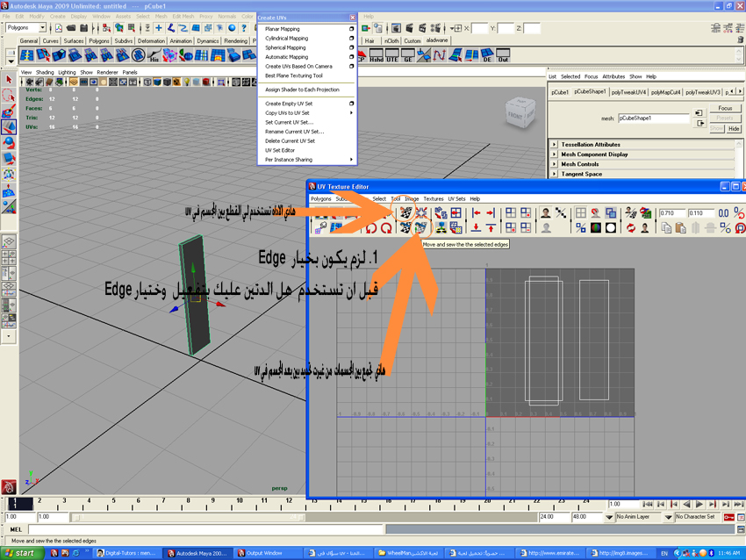Expand the Mesh Component Display section
This screenshot has height=560, width=746.
tap(554, 154)
